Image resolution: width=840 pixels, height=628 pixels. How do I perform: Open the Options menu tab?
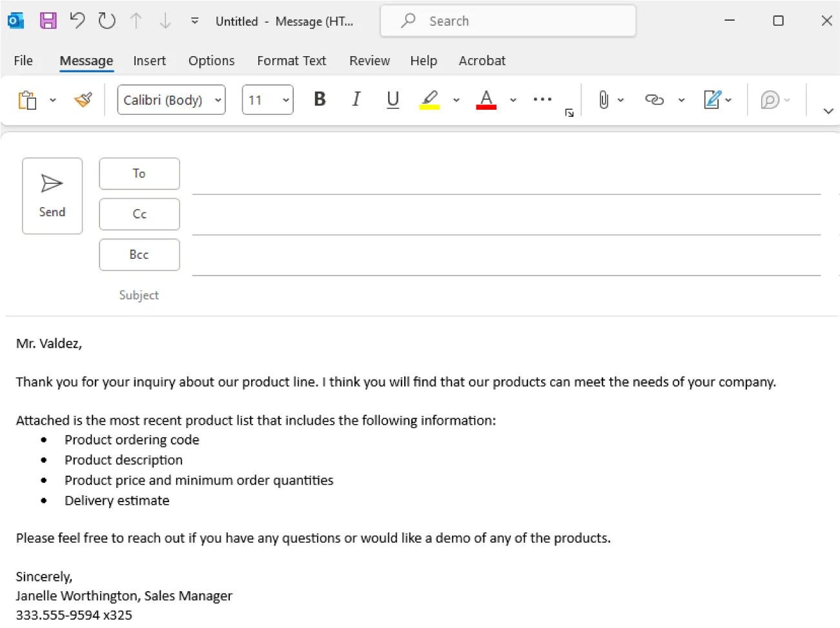pos(211,60)
